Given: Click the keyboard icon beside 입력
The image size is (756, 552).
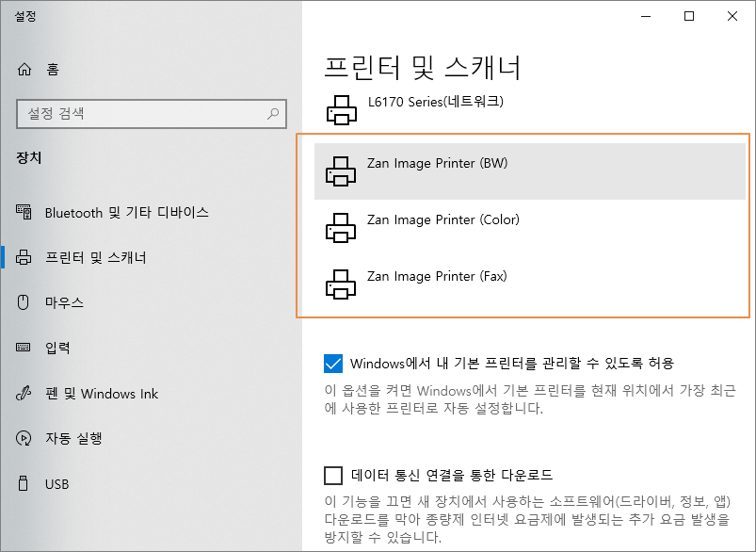Looking at the screenshot, I should pyautogui.click(x=24, y=348).
